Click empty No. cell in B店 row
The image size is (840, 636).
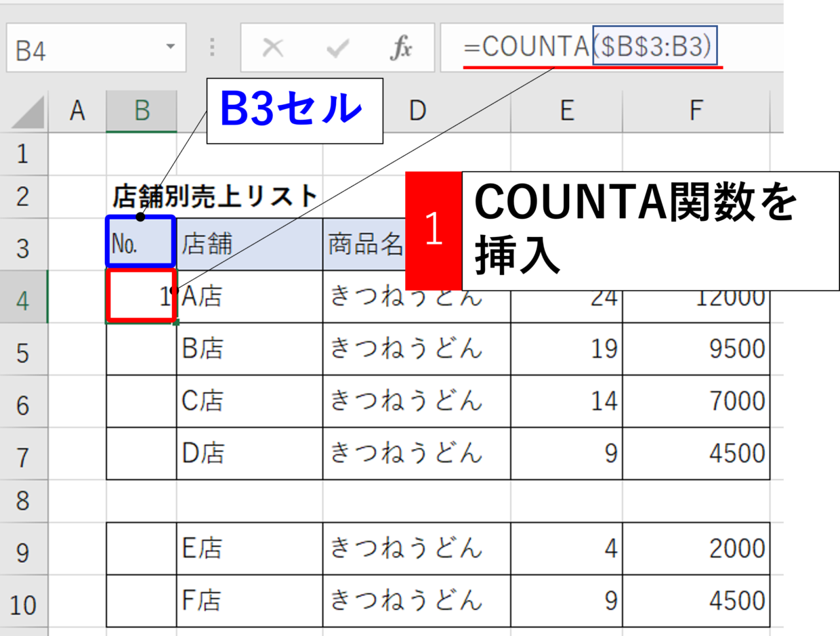[142, 349]
